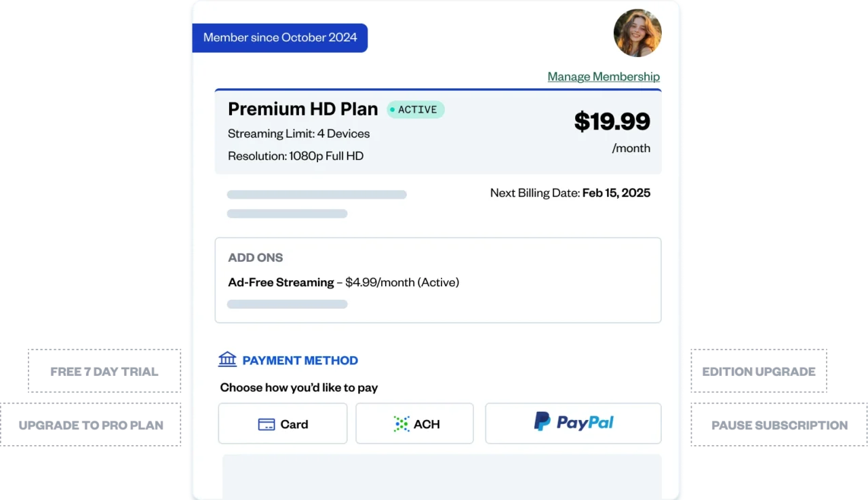Click the progress bar under plan details
The height and width of the screenshot is (500, 868).
317,194
